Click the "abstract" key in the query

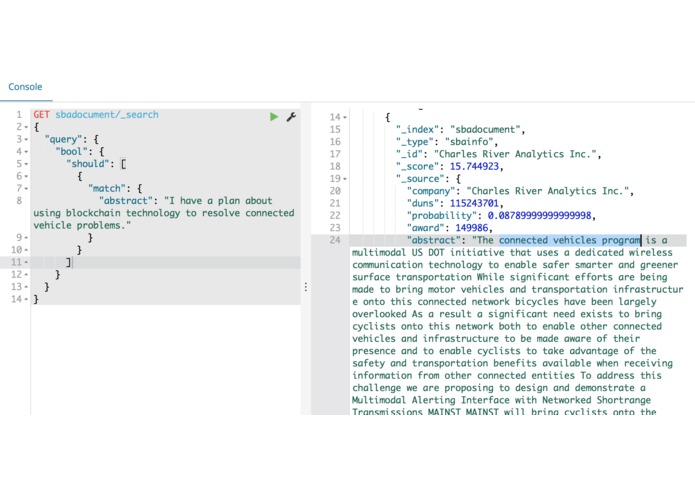tap(125, 201)
